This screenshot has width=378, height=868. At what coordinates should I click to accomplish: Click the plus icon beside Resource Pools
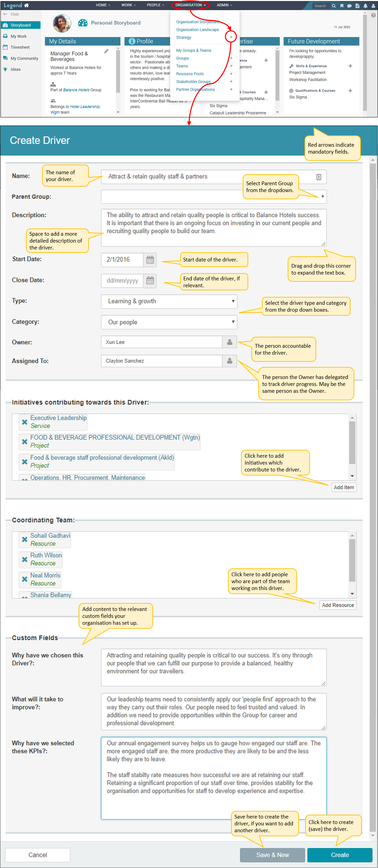(x=231, y=74)
